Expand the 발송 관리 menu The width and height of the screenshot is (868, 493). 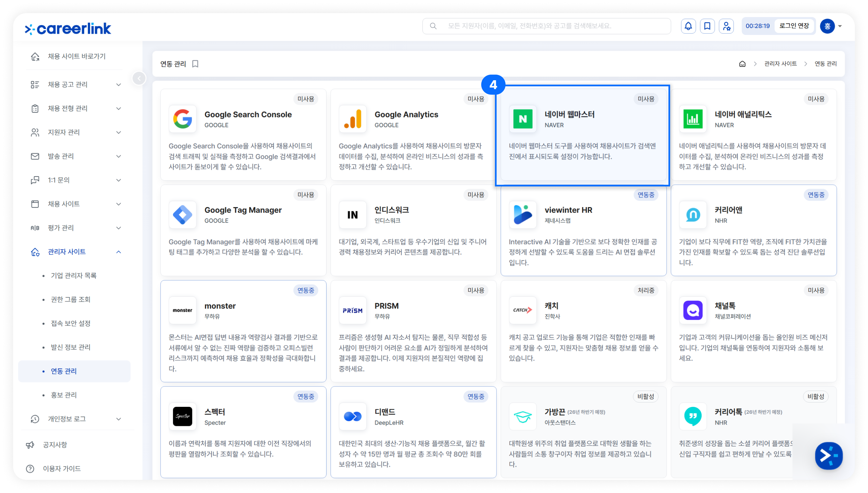pos(119,157)
